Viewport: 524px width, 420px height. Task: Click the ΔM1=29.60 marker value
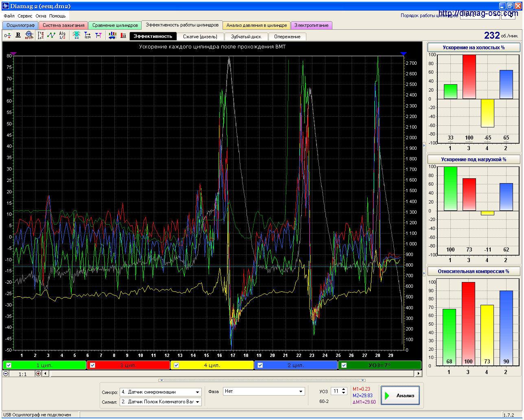364,402
